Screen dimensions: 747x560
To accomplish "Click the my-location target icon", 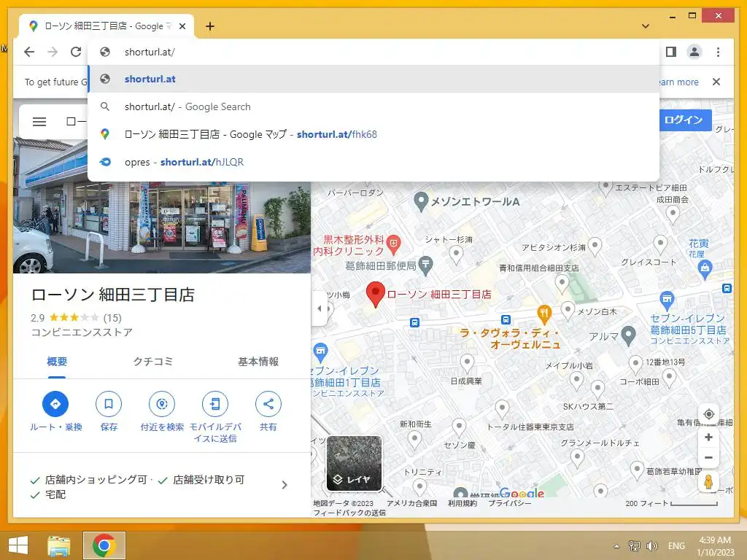I will (708, 414).
